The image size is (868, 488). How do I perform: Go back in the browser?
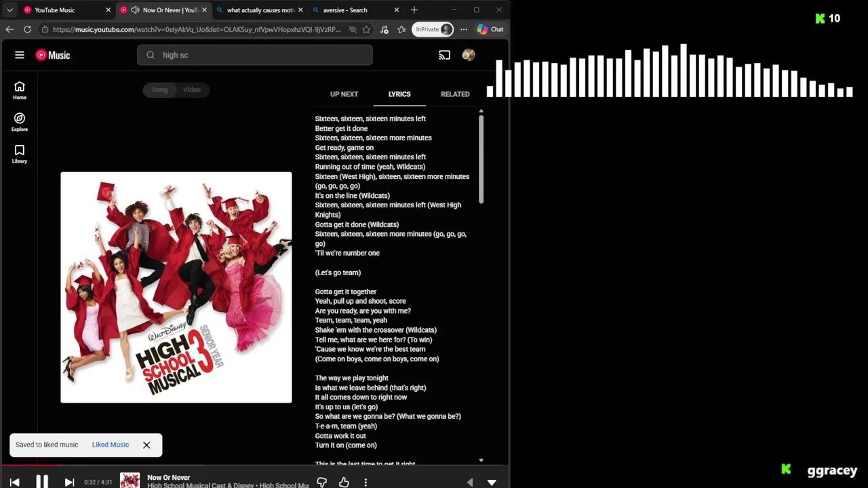(9, 29)
